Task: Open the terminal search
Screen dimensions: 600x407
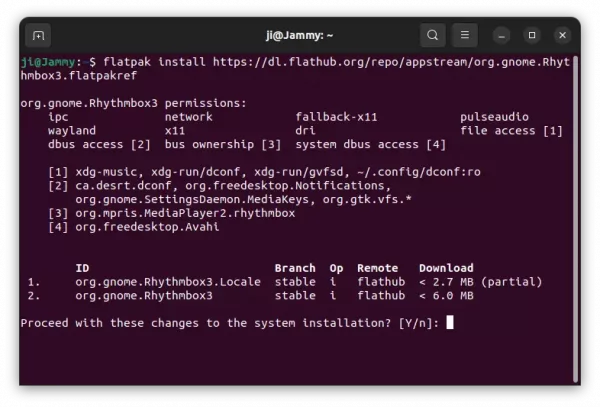Action: [432, 35]
